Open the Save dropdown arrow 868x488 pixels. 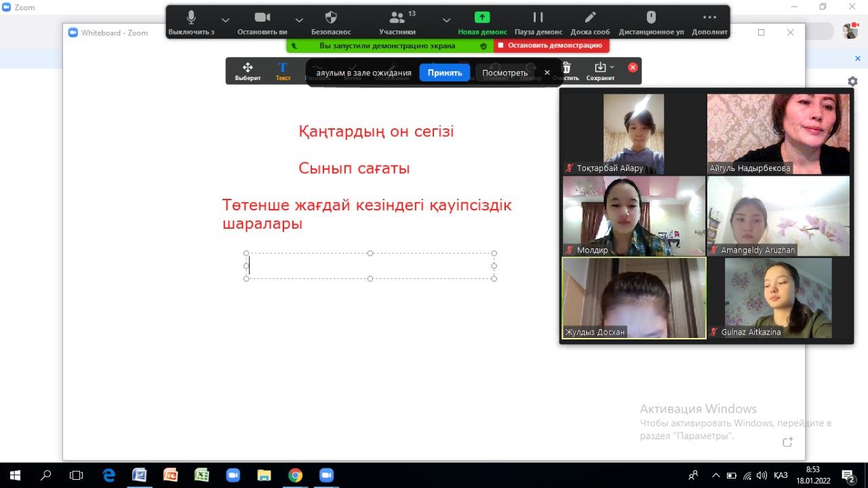[612, 67]
